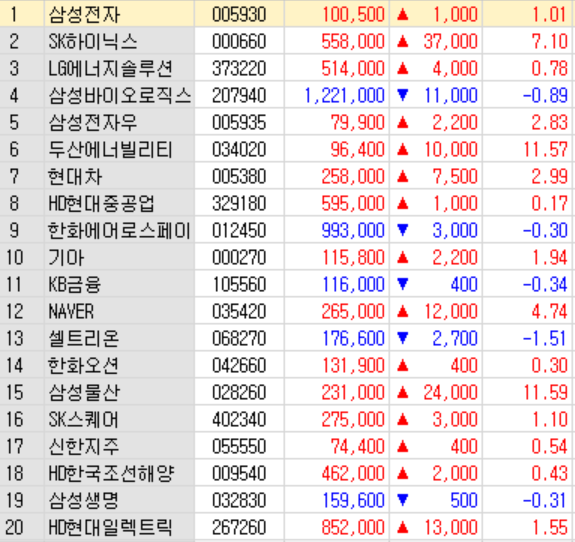This screenshot has width=575, height=542.
Task: Click the change value 37,000
Action: pyautogui.click(x=451, y=42)
